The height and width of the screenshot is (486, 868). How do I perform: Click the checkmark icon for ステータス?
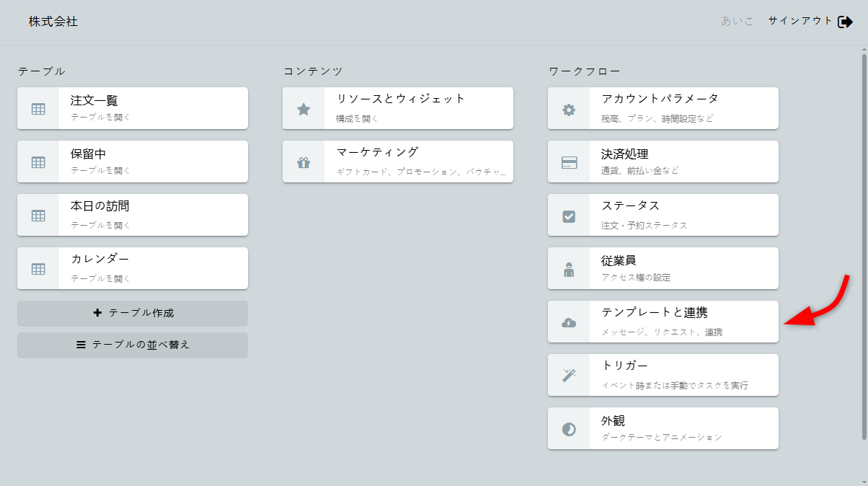569,216
